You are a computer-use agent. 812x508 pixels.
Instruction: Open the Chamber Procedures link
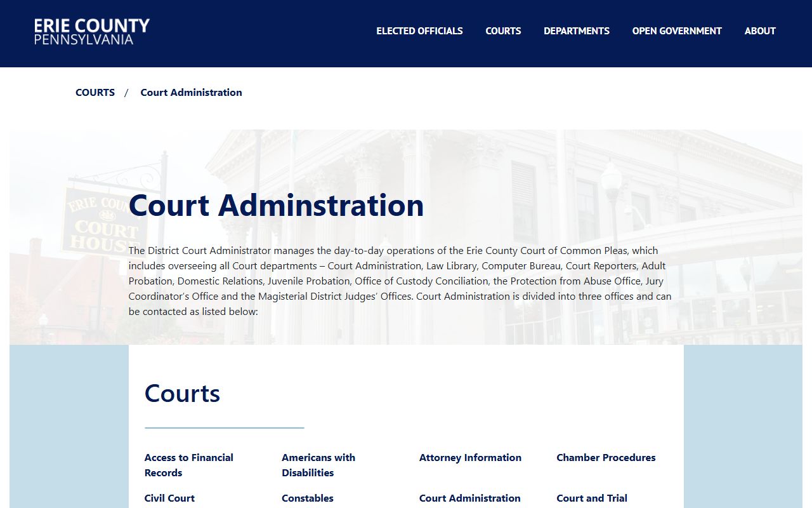pyautogui.click(x=606, y=457)
